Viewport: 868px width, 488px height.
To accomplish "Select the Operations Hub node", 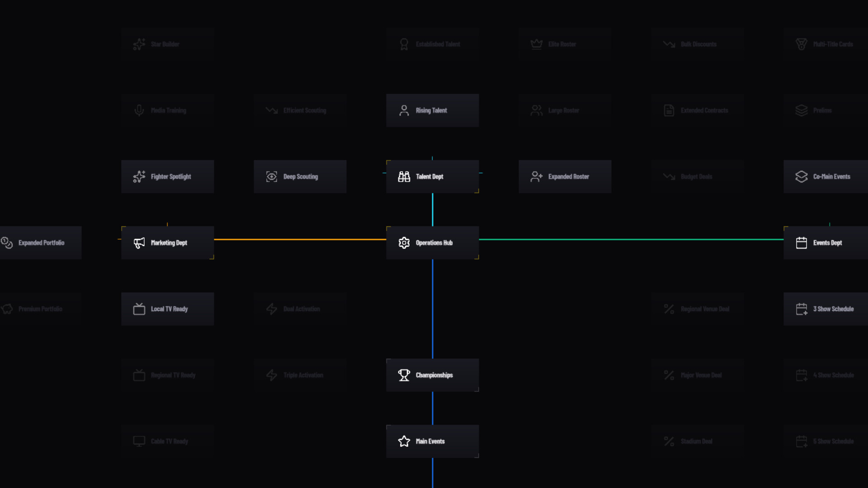I will pos(432,243).
